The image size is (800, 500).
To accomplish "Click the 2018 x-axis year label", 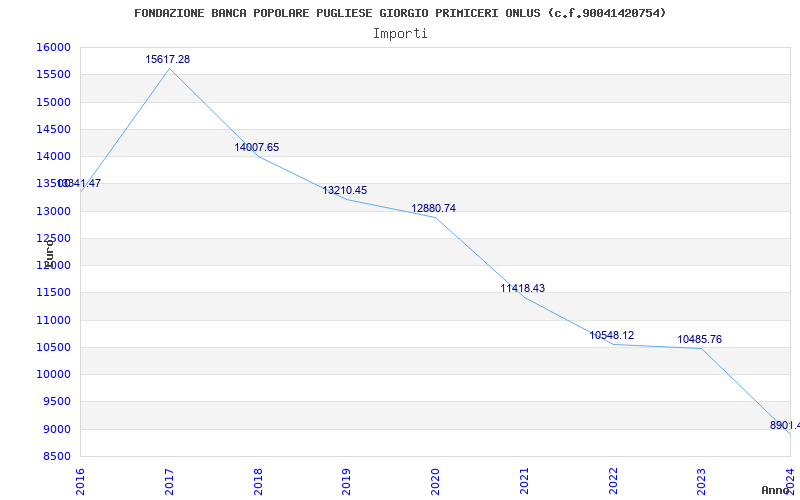I will click(x=258, y=481).
